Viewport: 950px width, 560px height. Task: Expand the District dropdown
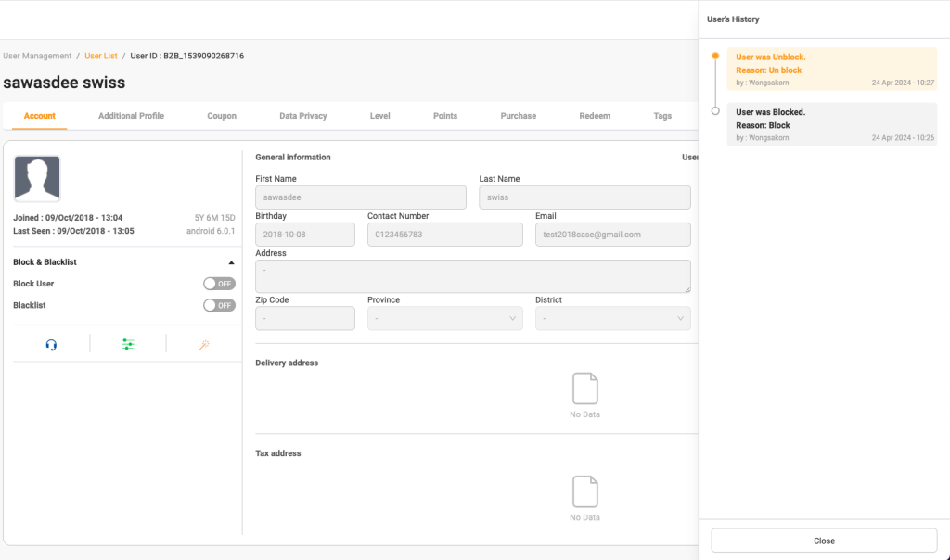612,319
